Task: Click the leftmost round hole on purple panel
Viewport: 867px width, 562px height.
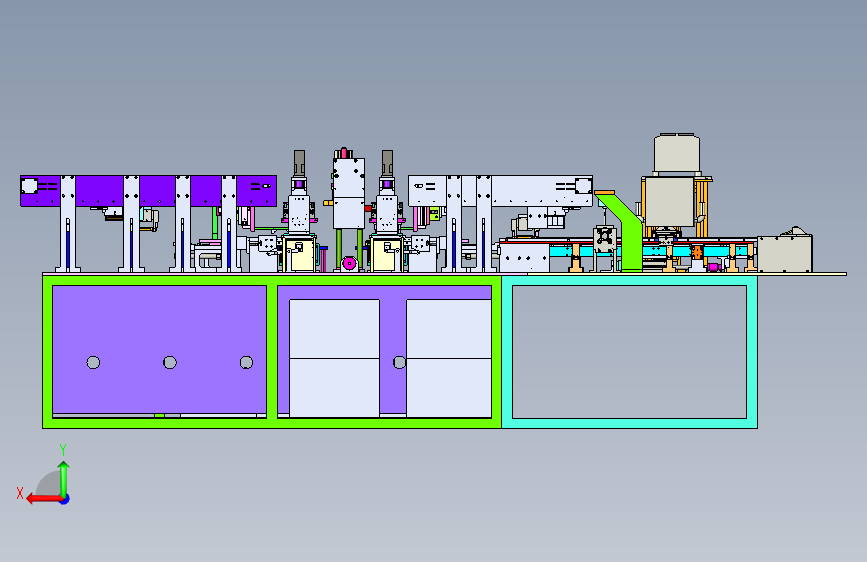Action: pos(93,362)
